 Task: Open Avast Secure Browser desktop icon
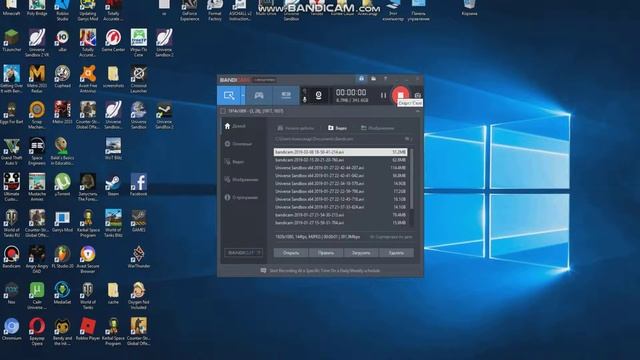(88, 259)
